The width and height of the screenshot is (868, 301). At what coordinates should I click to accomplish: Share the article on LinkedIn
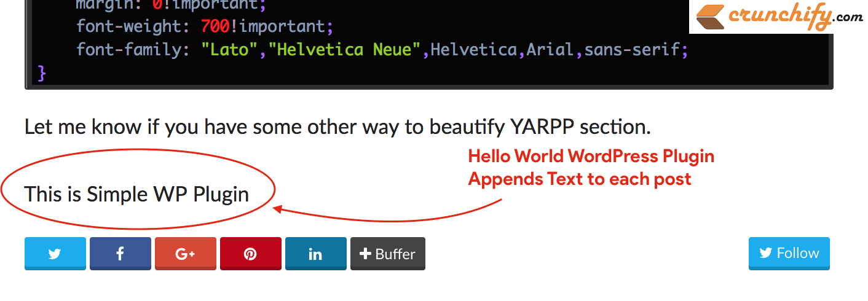click(x=315, y=254)
